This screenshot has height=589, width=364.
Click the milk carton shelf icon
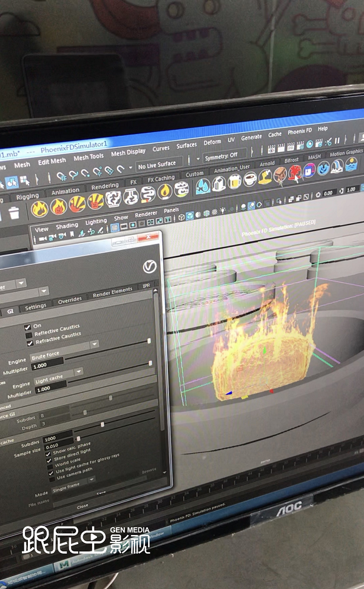pyautogui.click(x=218, y=184)
